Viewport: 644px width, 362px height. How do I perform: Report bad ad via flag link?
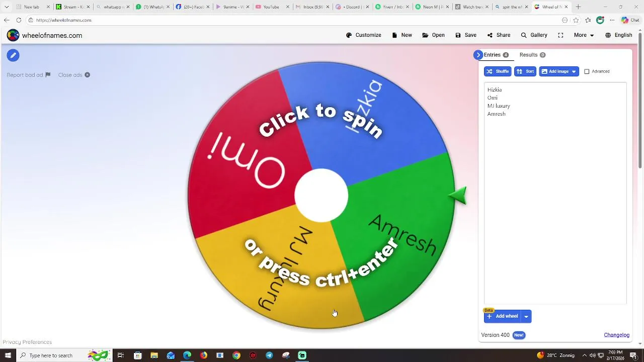29,75
